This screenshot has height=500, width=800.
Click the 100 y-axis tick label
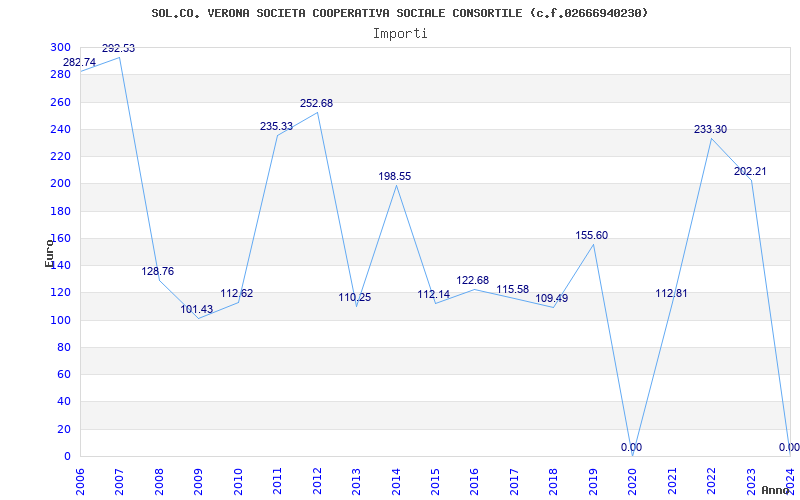coord(61,320)
